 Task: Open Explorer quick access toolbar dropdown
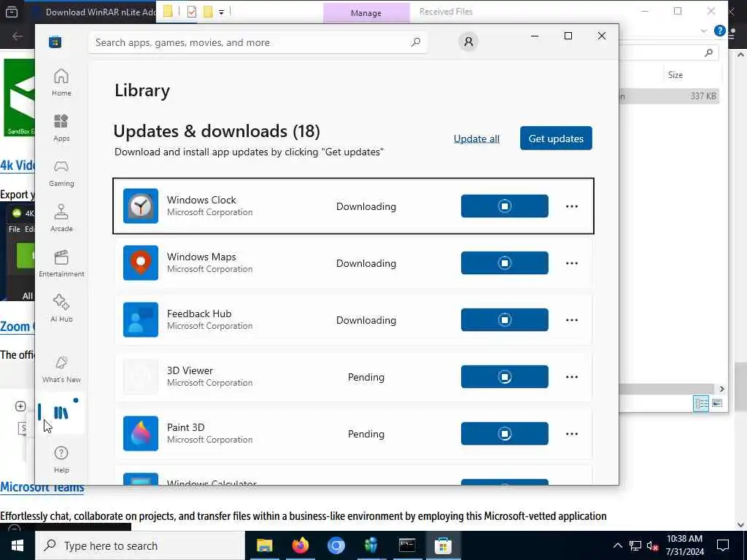click(222, 12)
